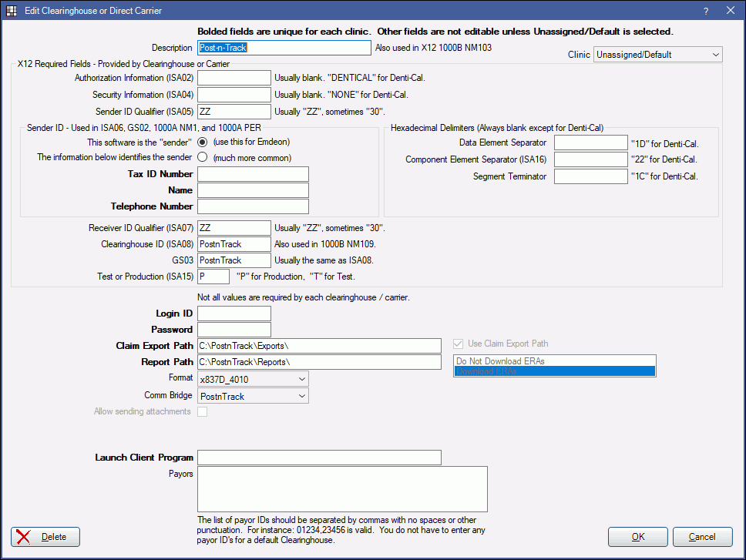This screenshot has width=746, height=560.
Task: Click the Receiver ID Qualifier (ISA07) field
Action: tap(234, 228)
